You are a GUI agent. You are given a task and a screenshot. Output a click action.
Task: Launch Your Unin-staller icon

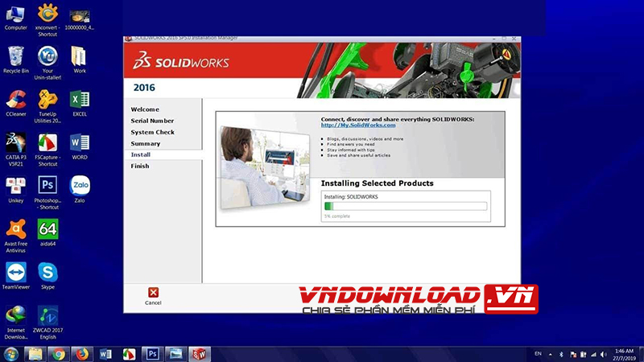tap(47, 63)
